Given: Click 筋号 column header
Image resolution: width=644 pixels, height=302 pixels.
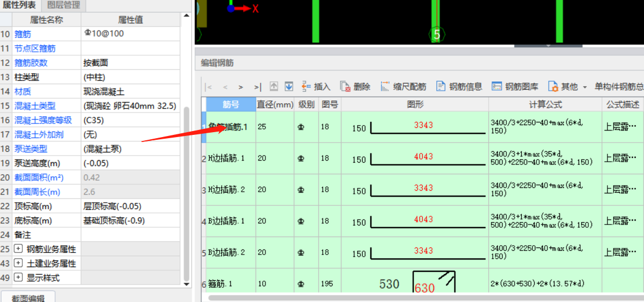Looking at the screenshot, I should [x=231, y=104].
